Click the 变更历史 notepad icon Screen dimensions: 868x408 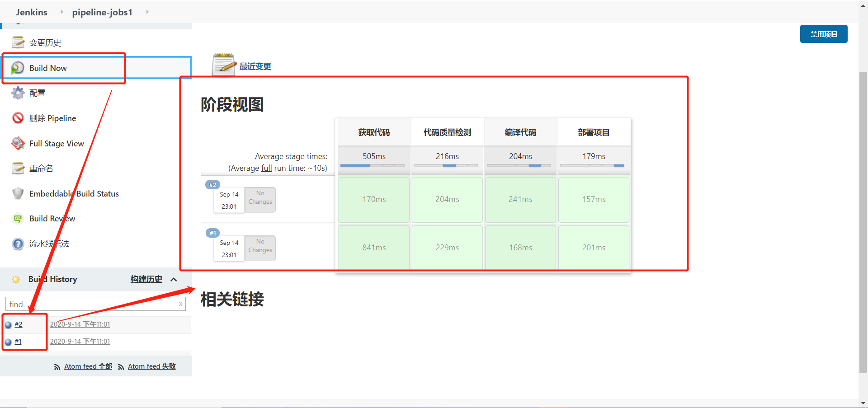pos(18,42)
